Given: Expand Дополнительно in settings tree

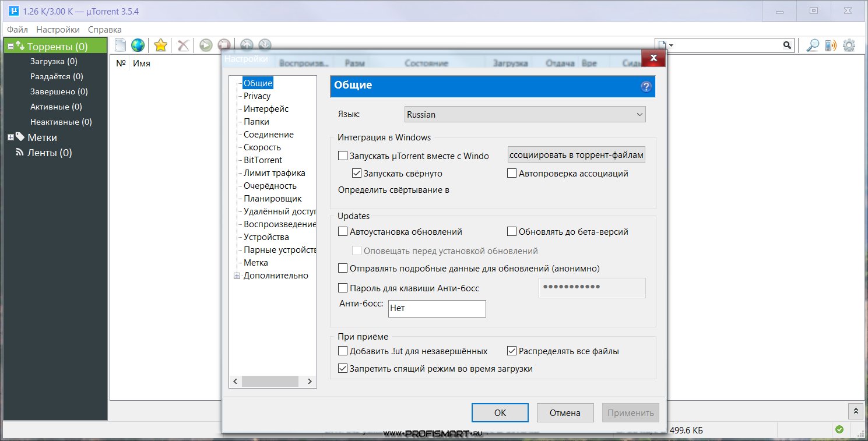Looking at the screenshot, I should pyautogui.click(x=237, y=276).
